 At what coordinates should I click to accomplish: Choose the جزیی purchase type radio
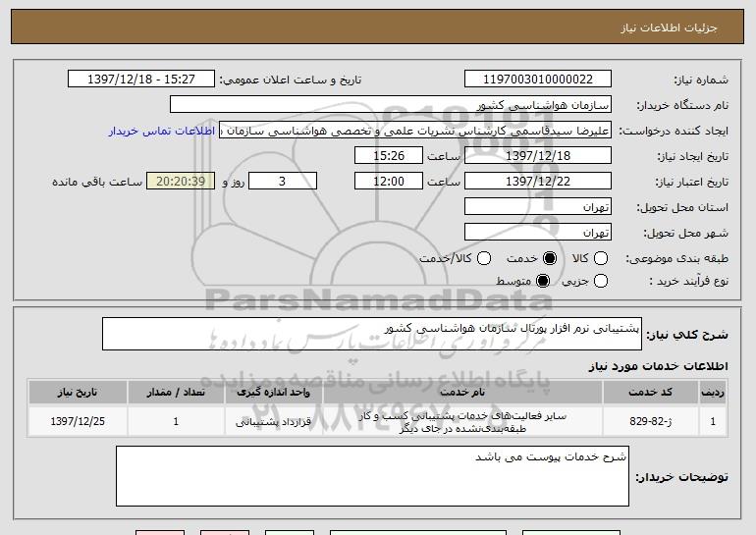[600, 281]
